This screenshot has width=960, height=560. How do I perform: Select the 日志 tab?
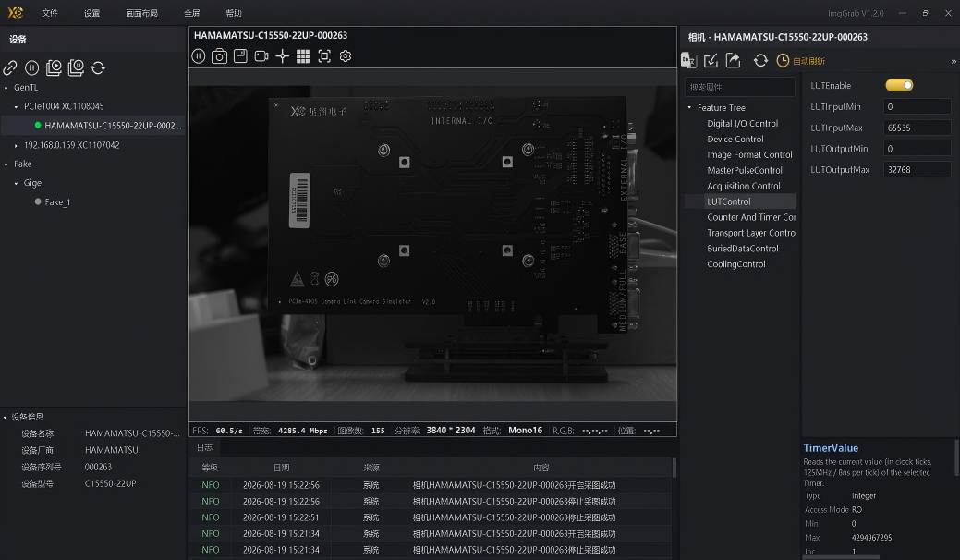(x=204, y=448)
